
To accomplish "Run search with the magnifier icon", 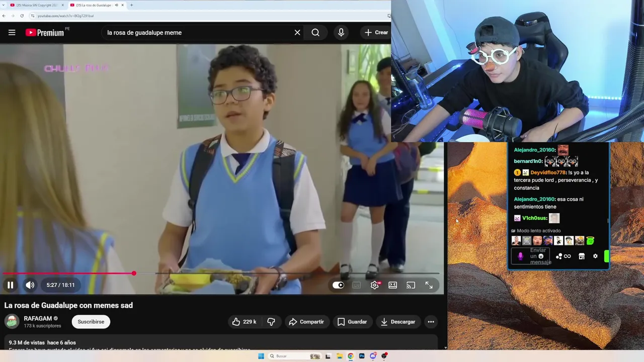I will [315, 33].
